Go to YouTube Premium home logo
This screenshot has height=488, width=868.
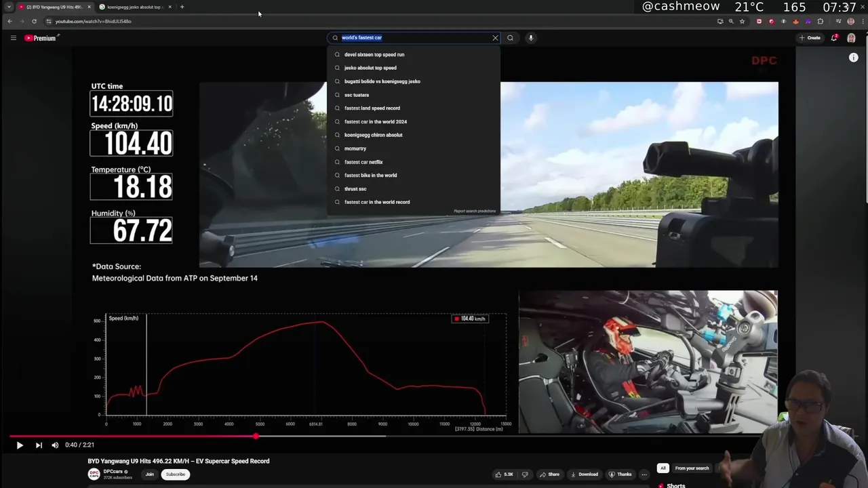point(41,38)
